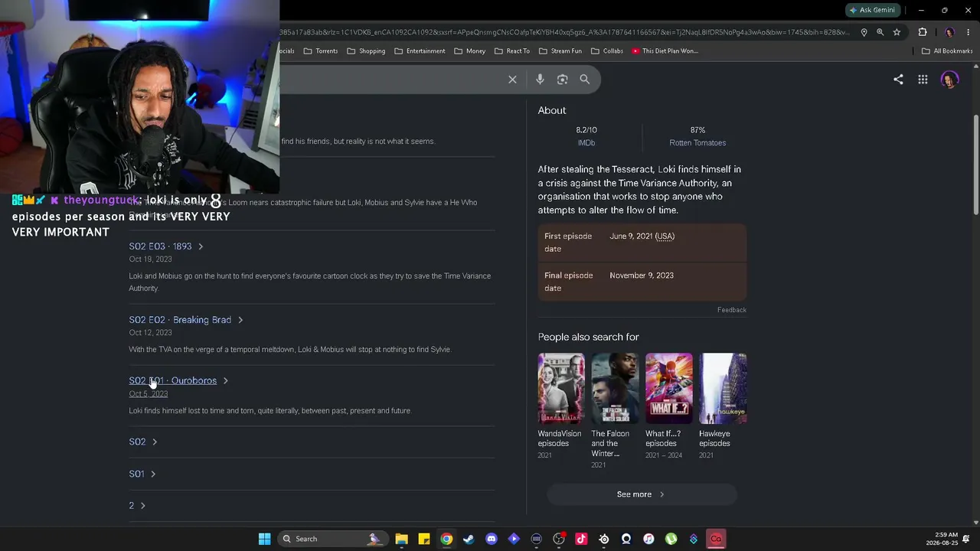The width and height of the screenshot is (980, 551).
Task: Send Feedback on the About panel
Action: pos(732,310)
